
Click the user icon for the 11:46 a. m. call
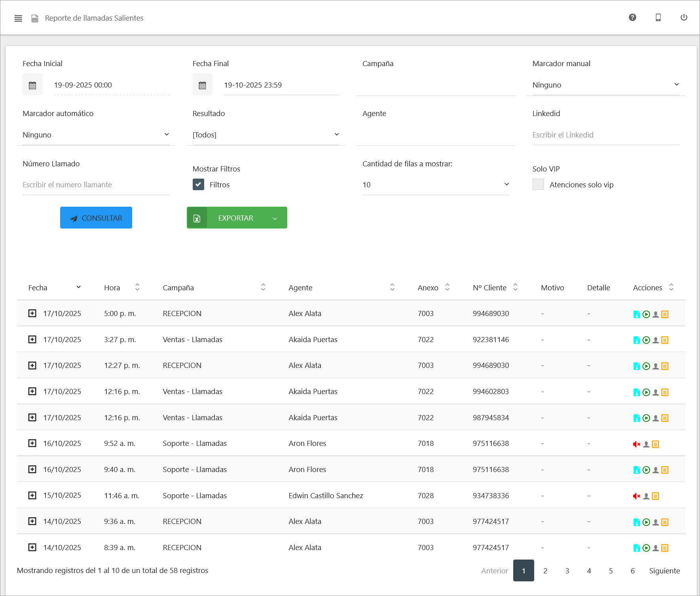coord(646,496)
